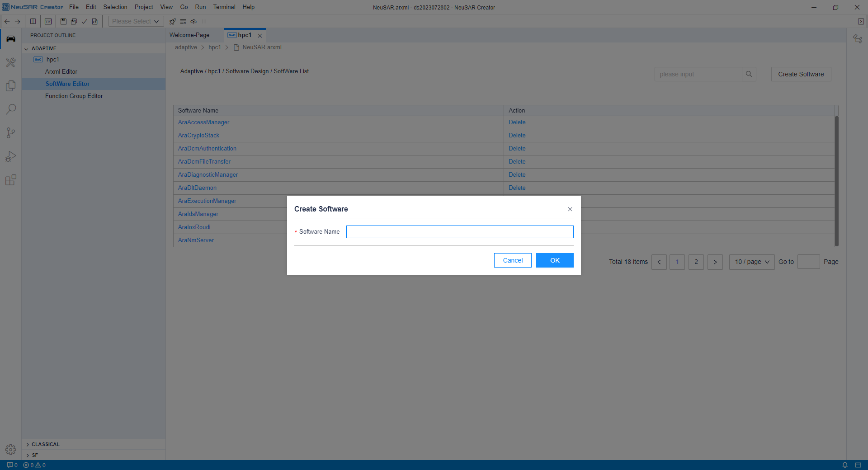Click the magnifier search button beside input

[x=749, y=74]
